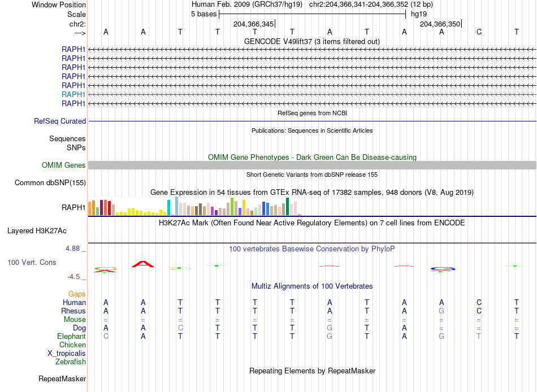Click the Rhesus alignment row label
Viewport: 537px width, 392px height.
[x=73, y=311]
